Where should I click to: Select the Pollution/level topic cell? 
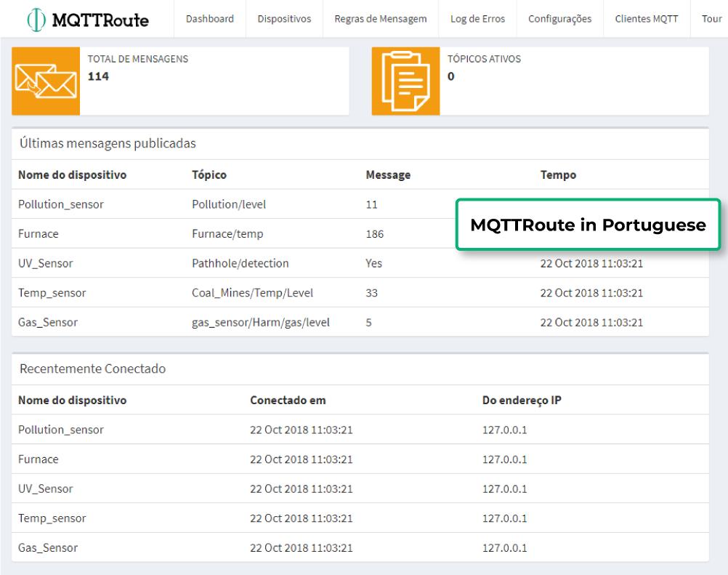[x=229, y=204]
